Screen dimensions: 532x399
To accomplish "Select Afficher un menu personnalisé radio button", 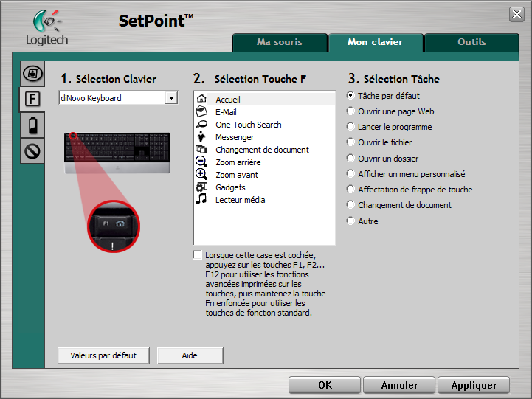I will [350, 174].
